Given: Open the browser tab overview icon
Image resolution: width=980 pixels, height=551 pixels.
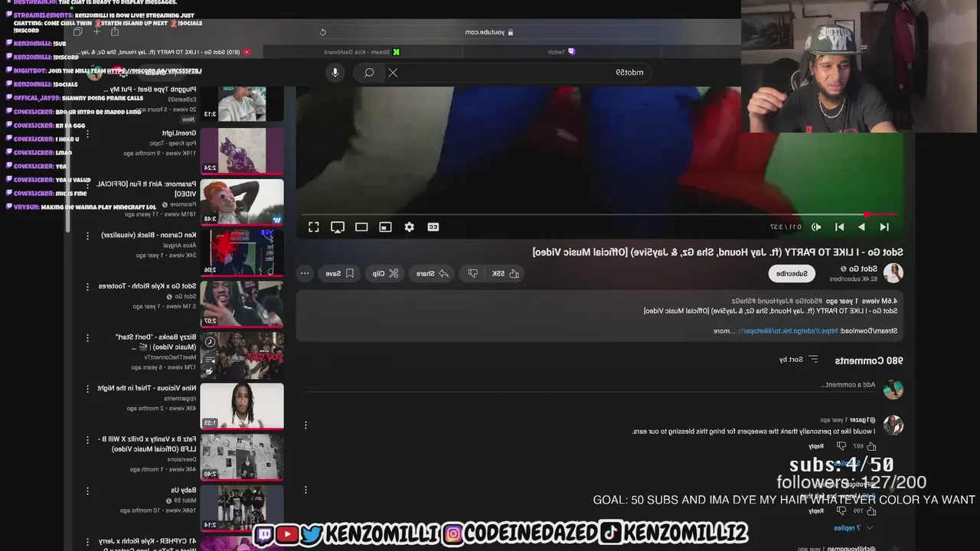Looking at the screenshot, I should [77, 32].
